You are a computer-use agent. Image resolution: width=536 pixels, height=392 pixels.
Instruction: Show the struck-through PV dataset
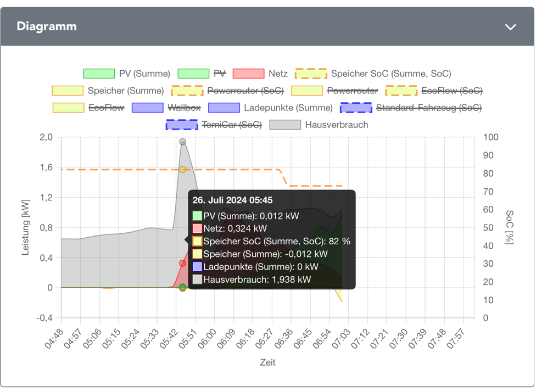click(x=220, y=74)
